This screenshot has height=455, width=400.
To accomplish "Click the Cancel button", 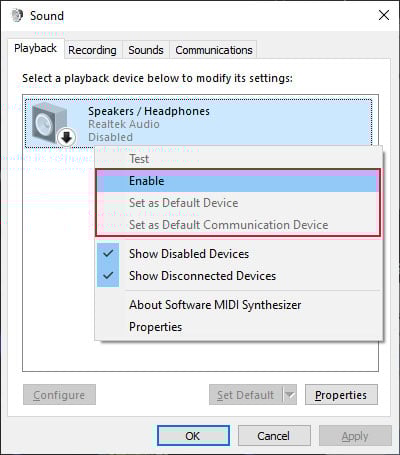I will click(x=274, y=436).
